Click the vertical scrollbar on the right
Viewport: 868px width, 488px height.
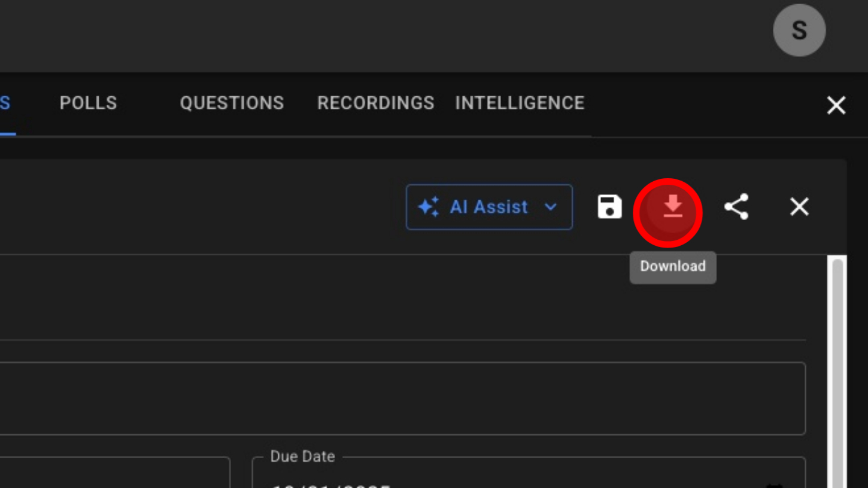point(837,371)
